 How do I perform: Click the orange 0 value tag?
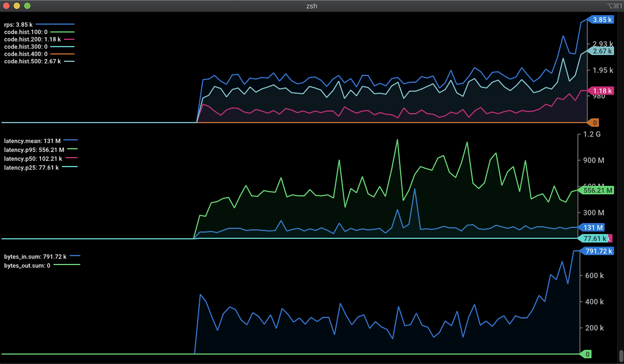click(592, 123)
